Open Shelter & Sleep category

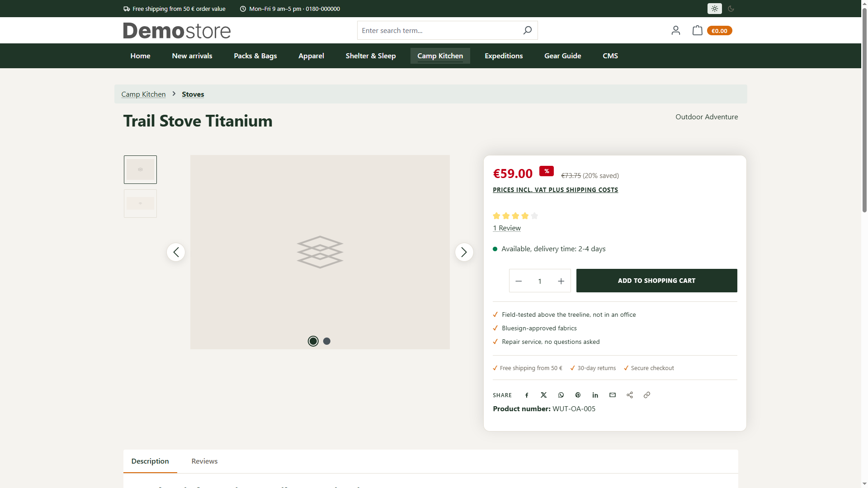371,56
